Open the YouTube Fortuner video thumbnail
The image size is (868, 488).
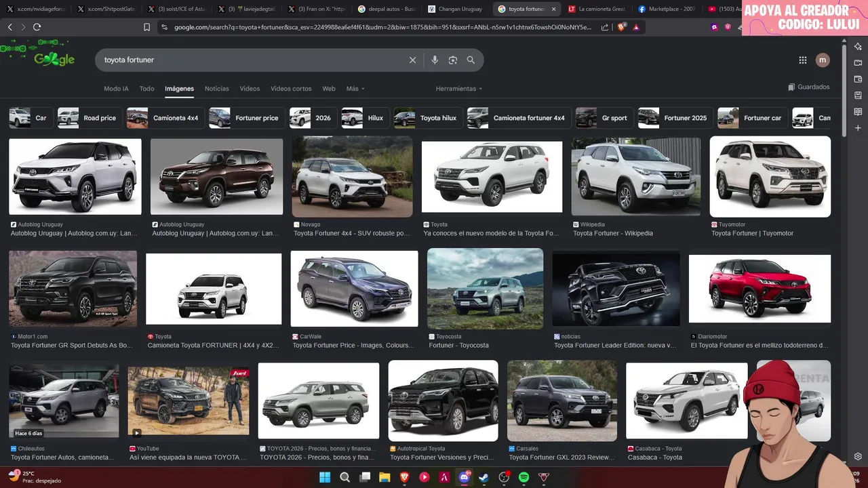[x=189, y=401]
